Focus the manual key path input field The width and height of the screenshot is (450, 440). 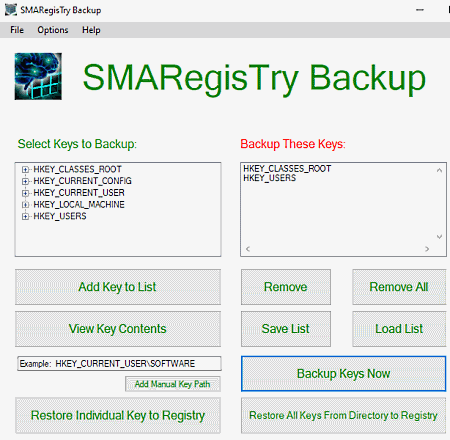[x=119, y=364]
